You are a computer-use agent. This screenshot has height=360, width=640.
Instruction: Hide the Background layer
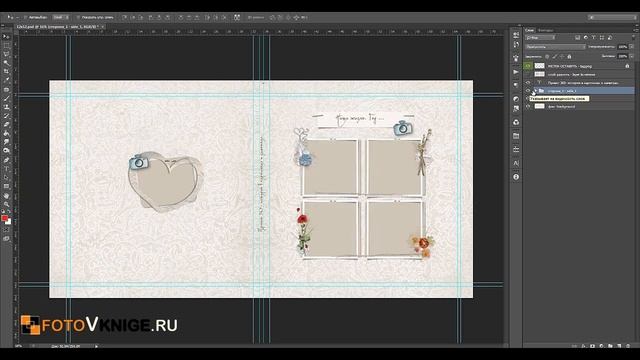click(528, 107)
